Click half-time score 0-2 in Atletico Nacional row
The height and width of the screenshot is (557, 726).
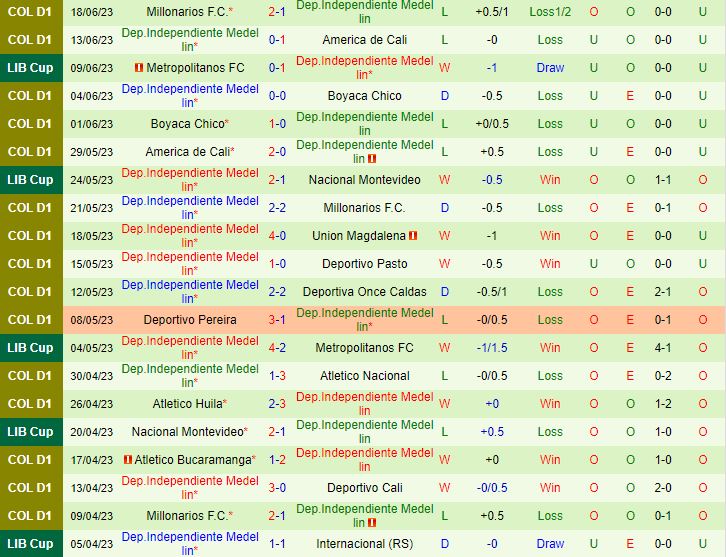click(x=663, y=376)
